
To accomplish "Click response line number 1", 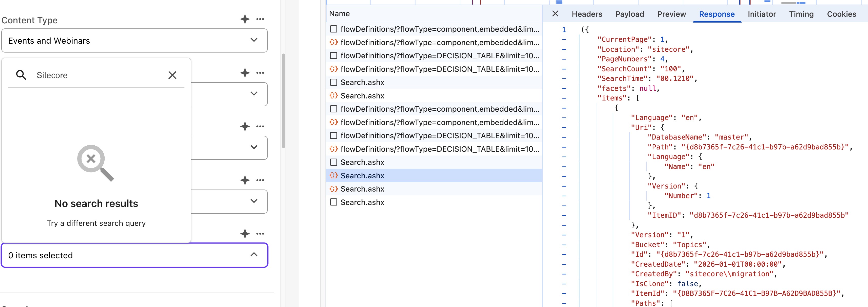I will [564, 30].
